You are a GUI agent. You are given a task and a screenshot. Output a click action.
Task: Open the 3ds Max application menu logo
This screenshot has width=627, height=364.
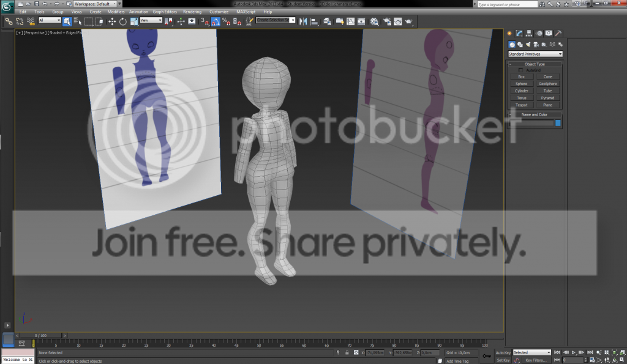7,6
